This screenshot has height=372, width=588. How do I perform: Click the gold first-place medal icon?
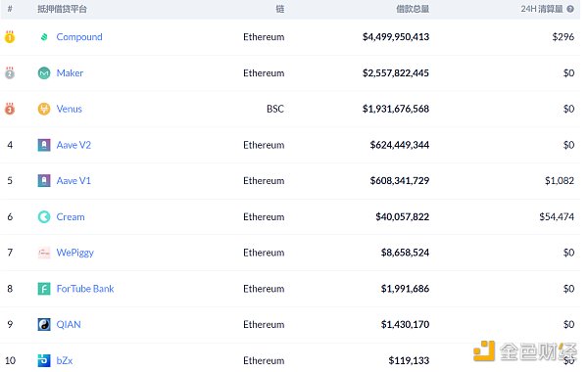pos(10,37)
